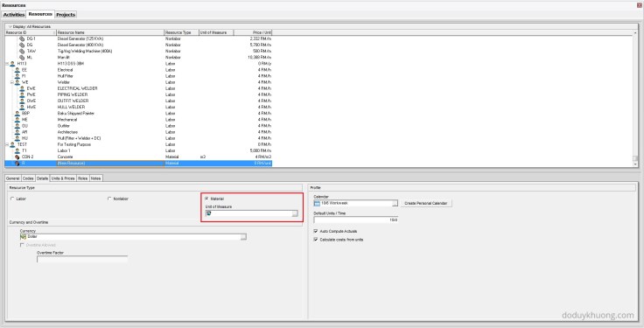Sort by the Price / Unit column header
Image resolution: width=644 pixels, height=328 pixels.
pyautogui.click(x=253, y=32)
